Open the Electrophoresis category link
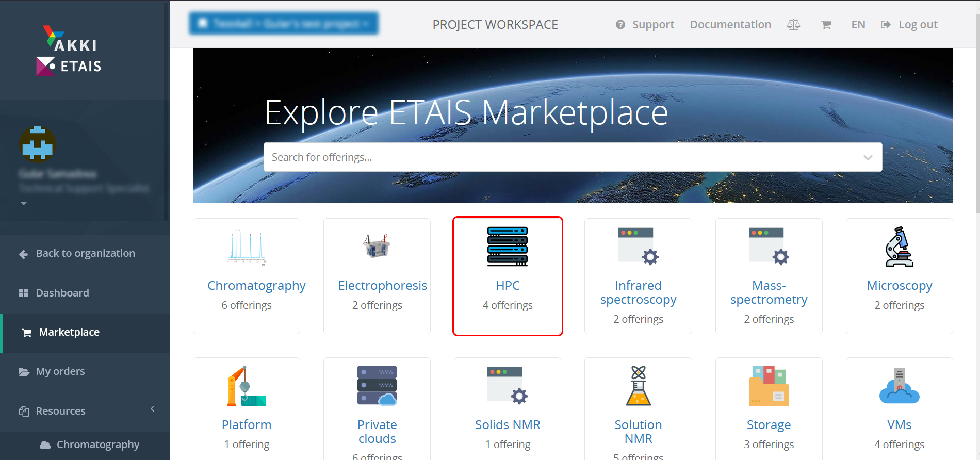Viewport: 980px width, 460px height. (383, 286)
